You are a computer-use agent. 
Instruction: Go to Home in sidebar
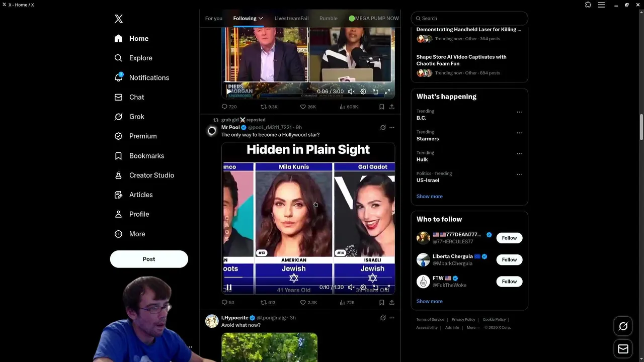[x=131, y=38]
